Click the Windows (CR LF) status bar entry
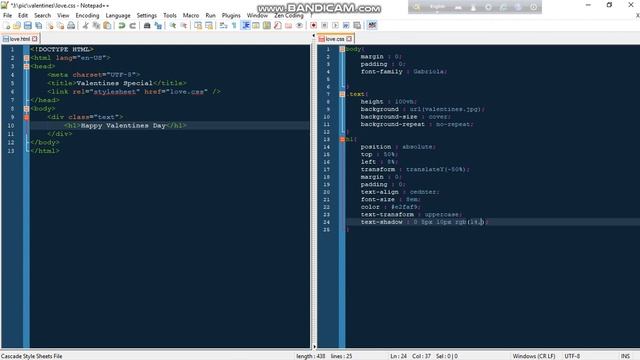Viewport: 640px width, 360px height. [x=534, y=356]
